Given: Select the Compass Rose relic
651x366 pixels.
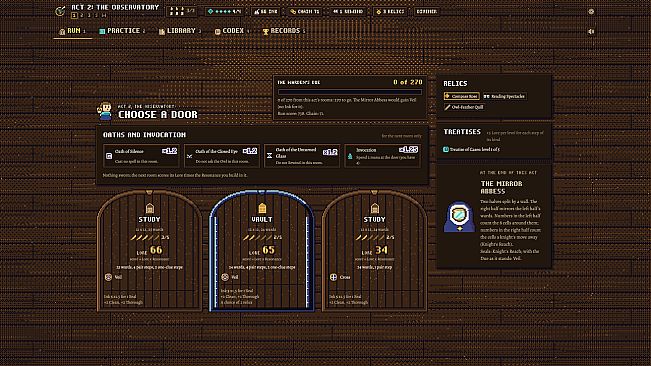Looking at the screenshot, I should pyautogui.click(x=461, y=96).
